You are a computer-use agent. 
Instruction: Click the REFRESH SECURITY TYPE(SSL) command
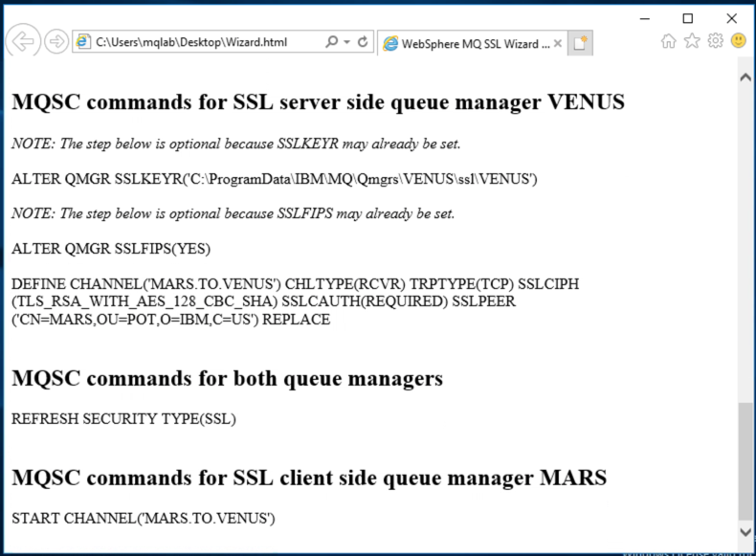point(123,418)
